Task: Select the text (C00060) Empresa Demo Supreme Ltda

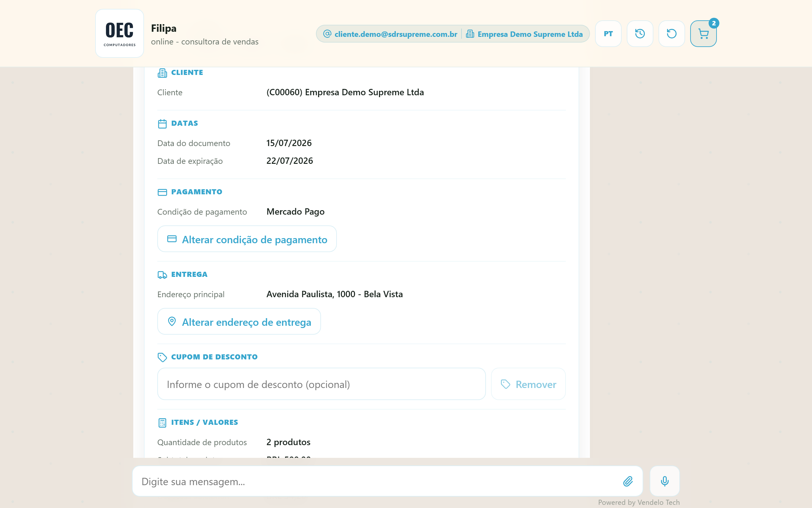Action: point(345,92)
